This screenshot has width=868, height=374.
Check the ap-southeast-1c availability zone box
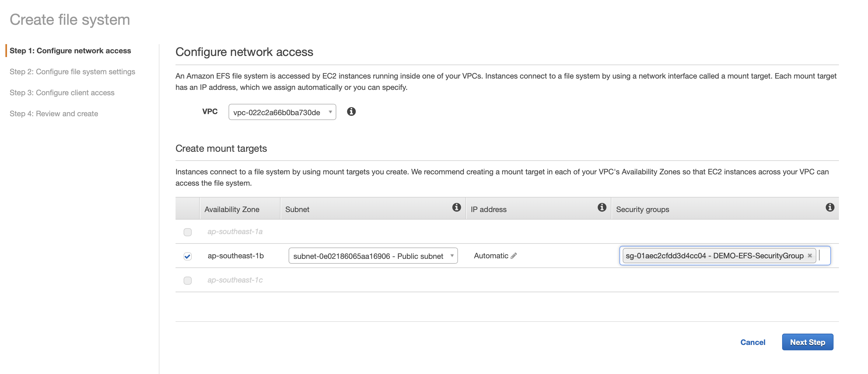coord(188,280)
